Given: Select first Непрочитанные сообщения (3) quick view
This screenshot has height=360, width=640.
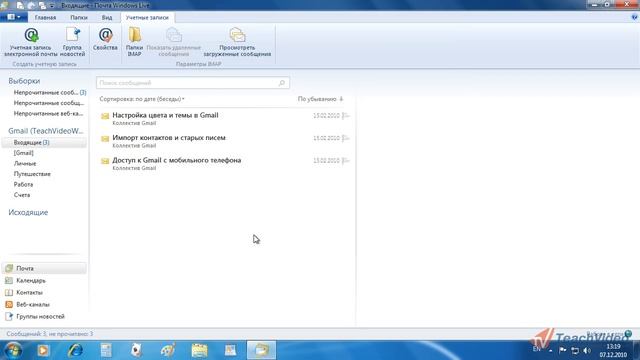Looking at the screenshot, I should pyautogui.click(x=49, y=93).
